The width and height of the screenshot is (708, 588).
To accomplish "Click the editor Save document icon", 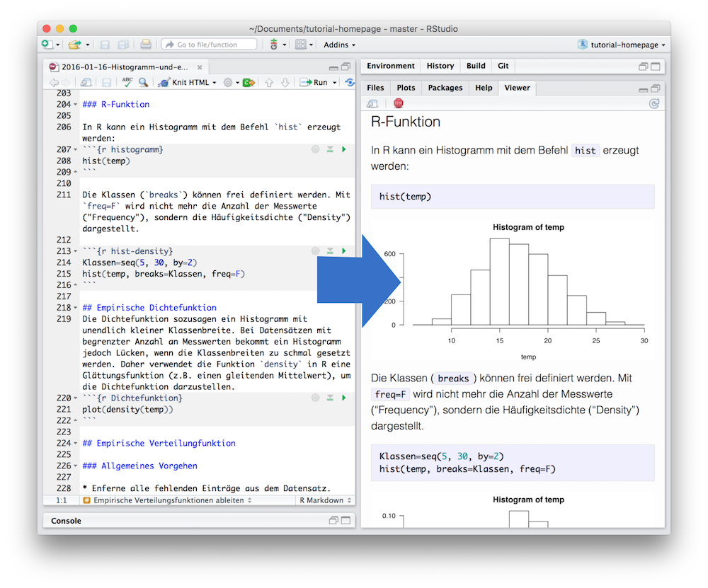I will click(x=107, y=82).
